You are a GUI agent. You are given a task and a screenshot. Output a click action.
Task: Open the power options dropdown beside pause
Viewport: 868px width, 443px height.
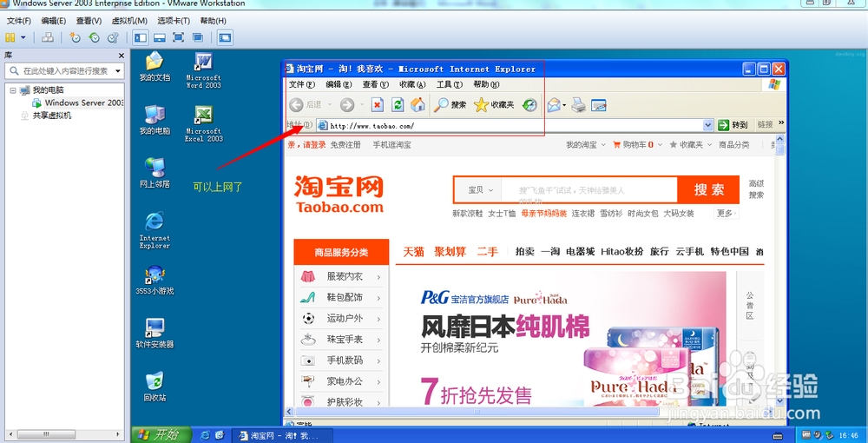pos(23,37)
